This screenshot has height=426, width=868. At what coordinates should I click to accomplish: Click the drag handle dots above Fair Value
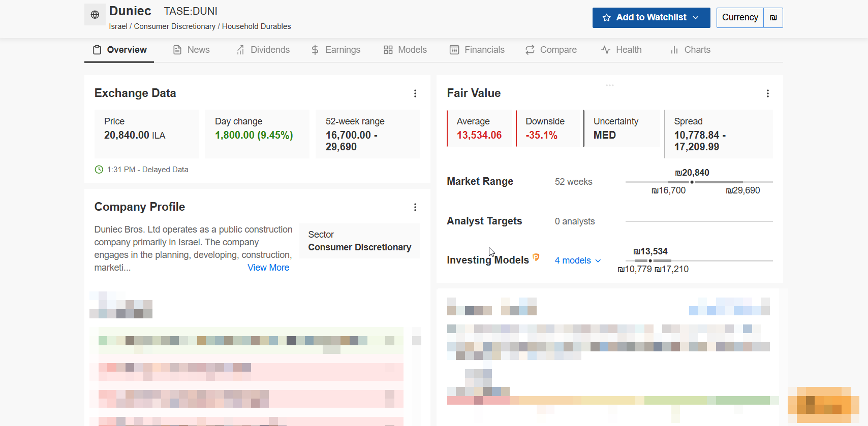(610, 85)
